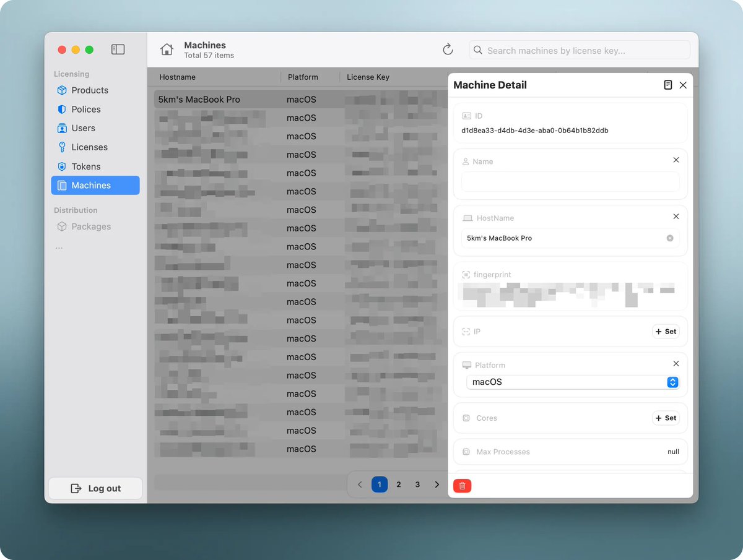Click the Set button for Cores
Image resolution: width=743 pixels, height=560 pixels.
pos(666,418)
